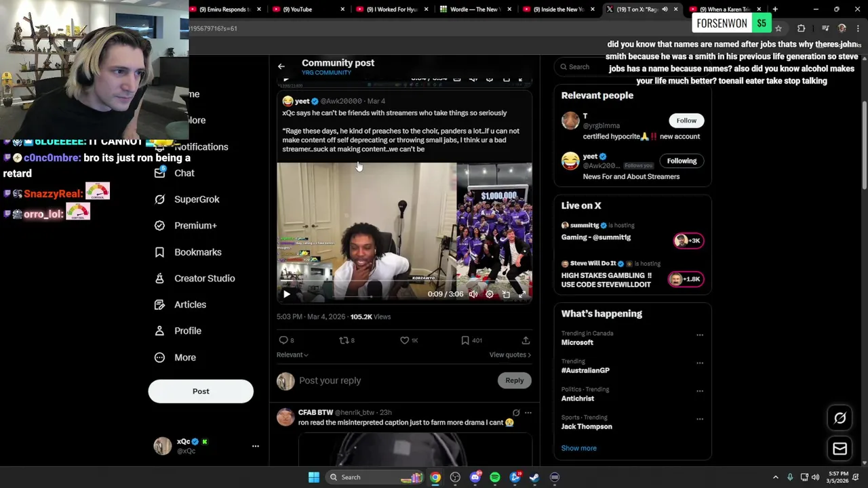Mute the X tab via speaker icon
The image size is (868, 488).
(665, 9)
